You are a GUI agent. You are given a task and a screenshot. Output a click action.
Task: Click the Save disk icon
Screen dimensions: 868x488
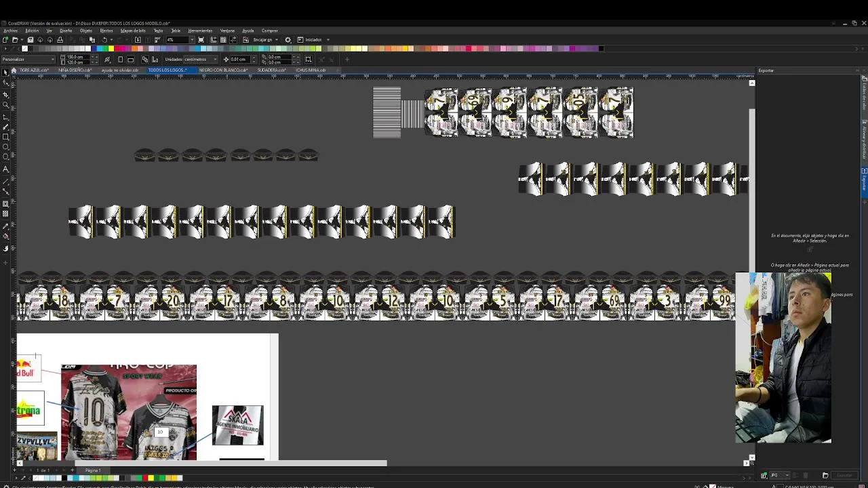(x=31, y=39)
